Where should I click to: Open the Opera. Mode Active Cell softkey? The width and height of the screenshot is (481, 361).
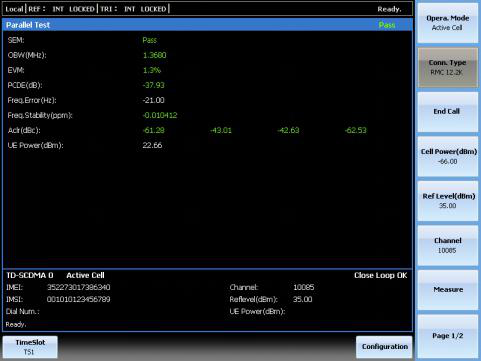[447, 23]
